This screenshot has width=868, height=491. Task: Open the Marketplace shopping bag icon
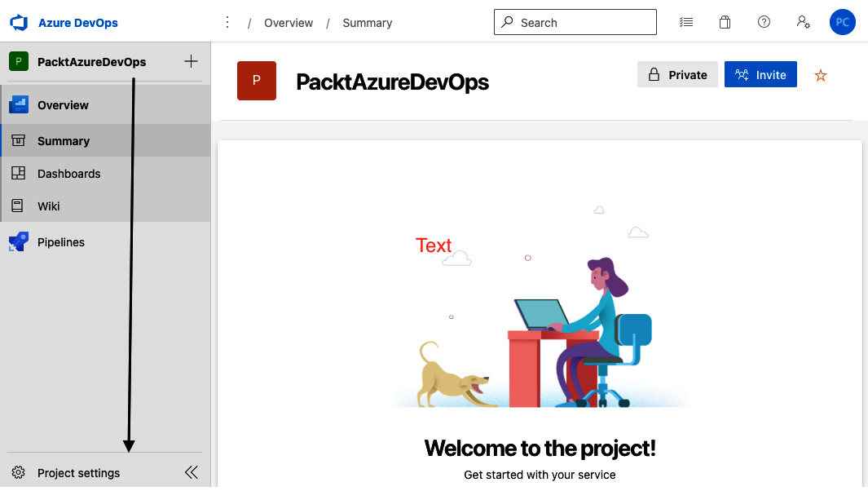(x=725, y=22)
